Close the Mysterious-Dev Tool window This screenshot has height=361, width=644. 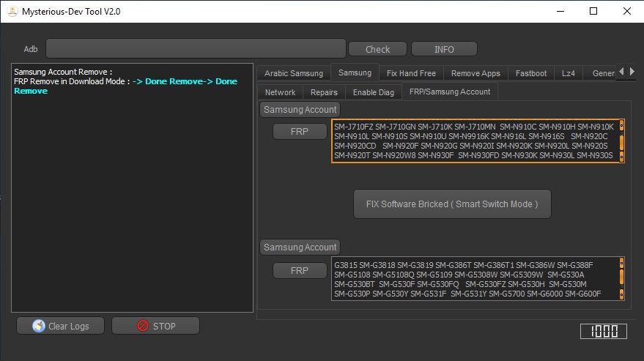tap(626, 11)
